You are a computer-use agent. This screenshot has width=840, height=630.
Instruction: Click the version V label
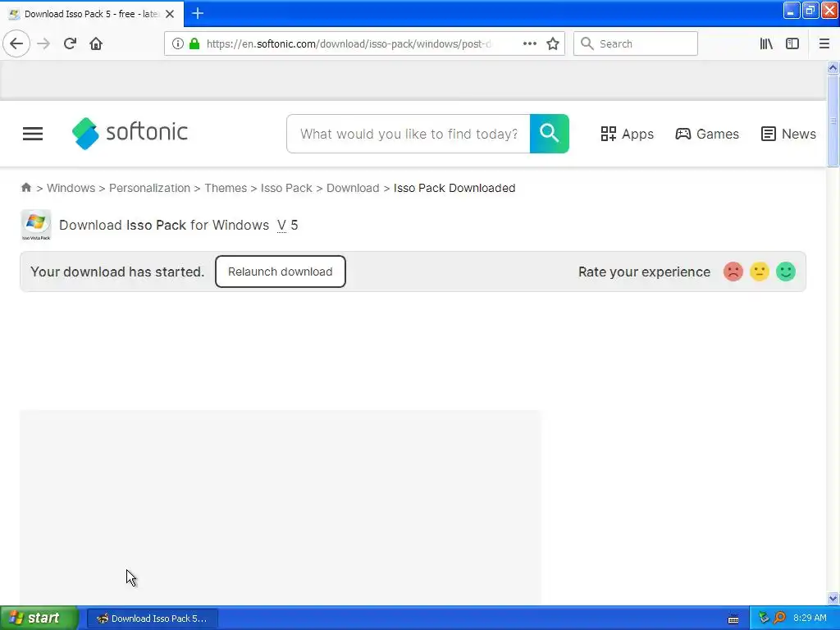(x=281, y=225)
